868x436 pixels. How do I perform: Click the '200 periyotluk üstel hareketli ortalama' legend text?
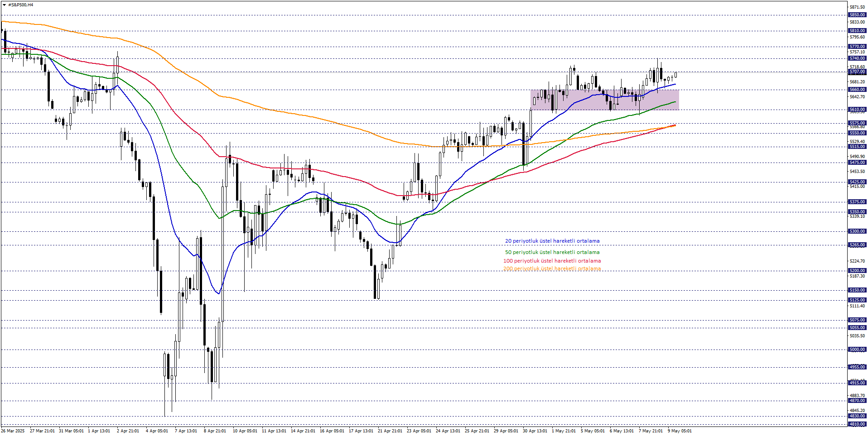pos(552,268)
